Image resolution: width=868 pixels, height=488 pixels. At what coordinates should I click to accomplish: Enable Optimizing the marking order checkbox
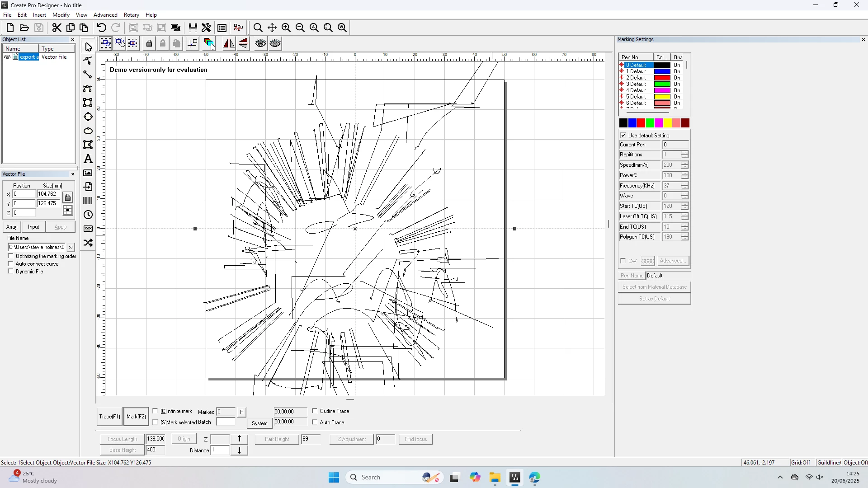tap(11, 256)
